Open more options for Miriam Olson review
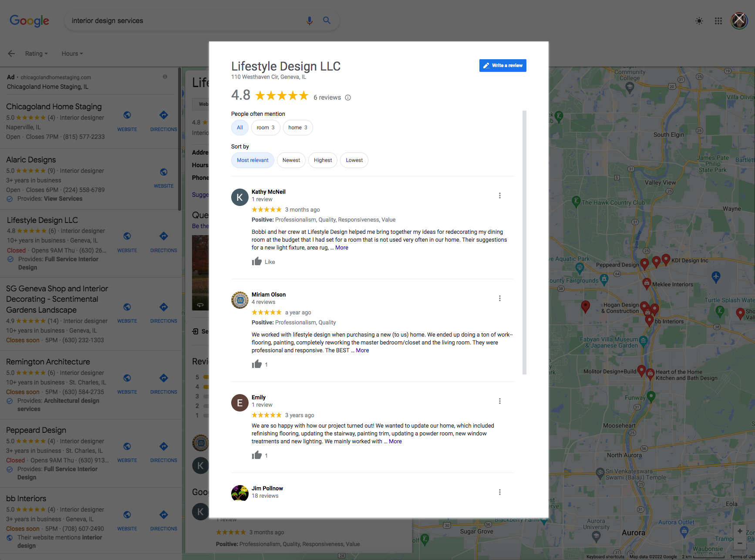This screenshot has height=560, width=755. pos(500,298)
